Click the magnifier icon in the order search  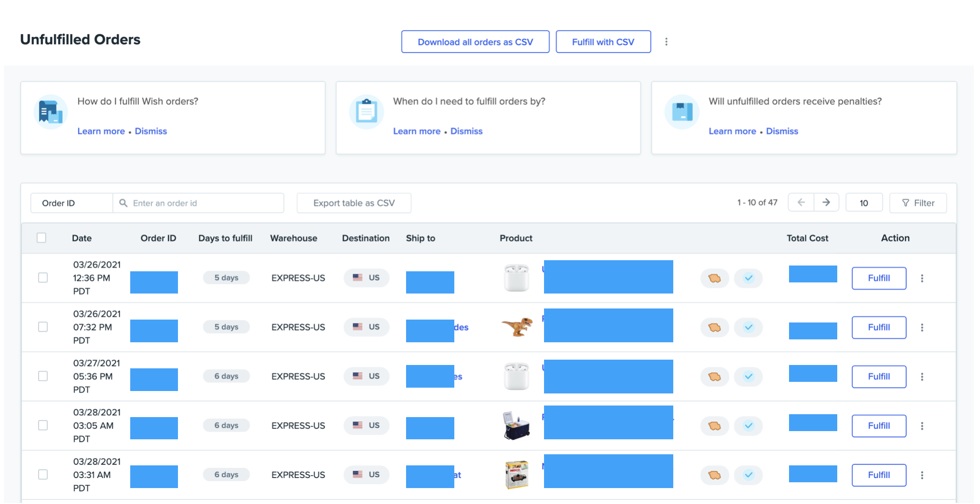click(123, 203)
